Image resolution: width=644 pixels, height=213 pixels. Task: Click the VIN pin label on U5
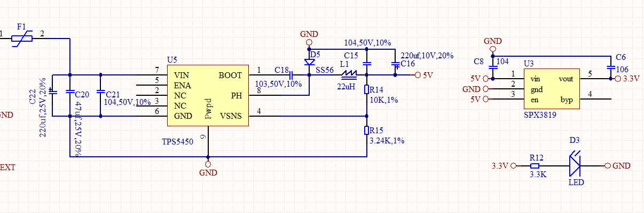pos(182,75)
